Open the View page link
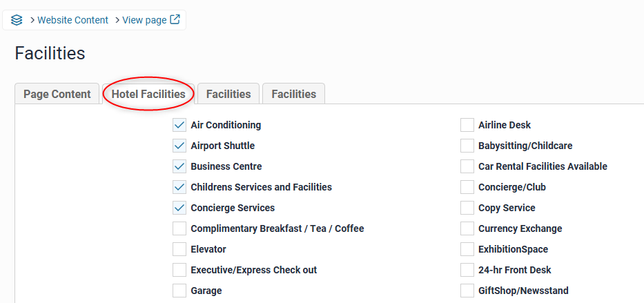 tap(144, 20)
